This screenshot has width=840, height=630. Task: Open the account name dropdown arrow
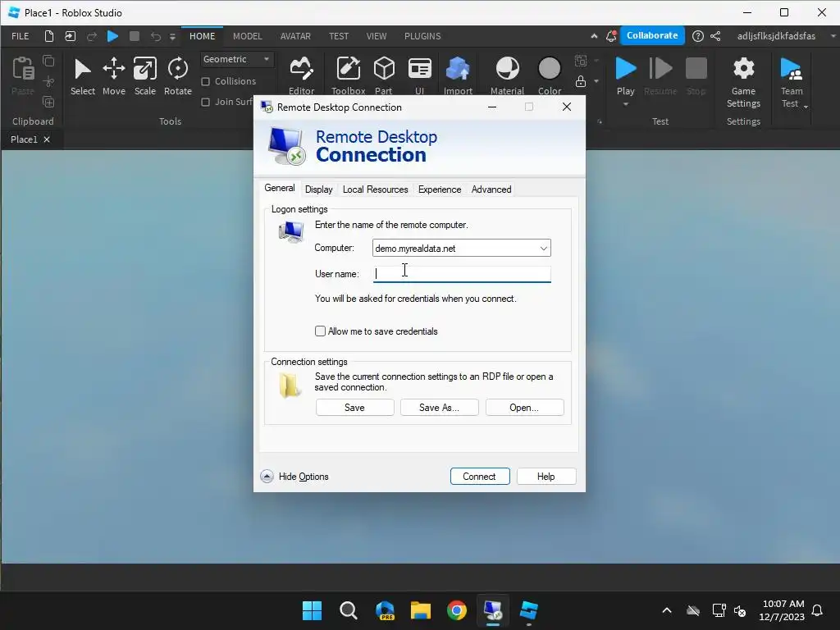tap(833, 36)
